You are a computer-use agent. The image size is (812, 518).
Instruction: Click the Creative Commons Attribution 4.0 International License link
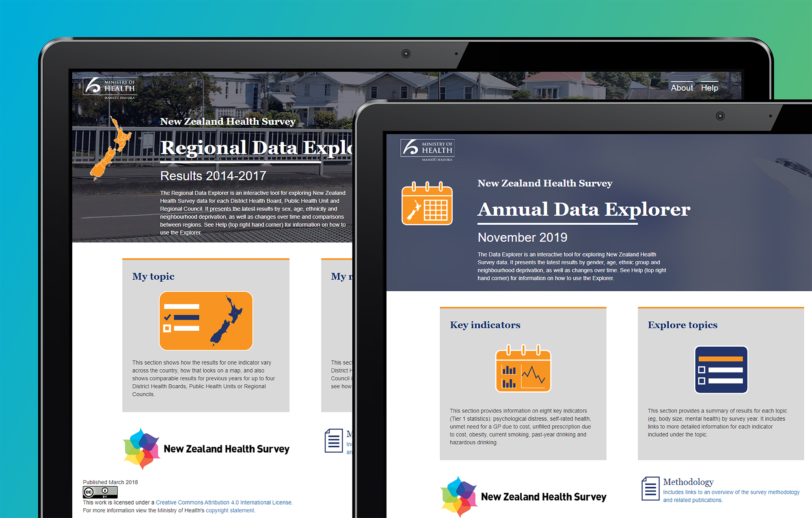click(224, 502)
